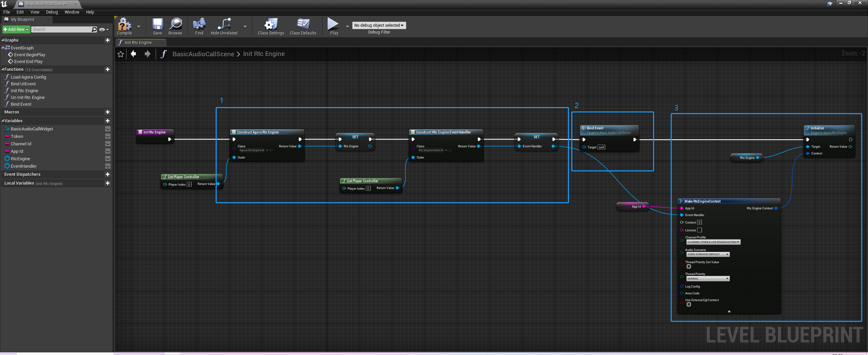Toggle BasicAudioCallWidget variable visibility eye
868x355 pixels.
point(108,129)
